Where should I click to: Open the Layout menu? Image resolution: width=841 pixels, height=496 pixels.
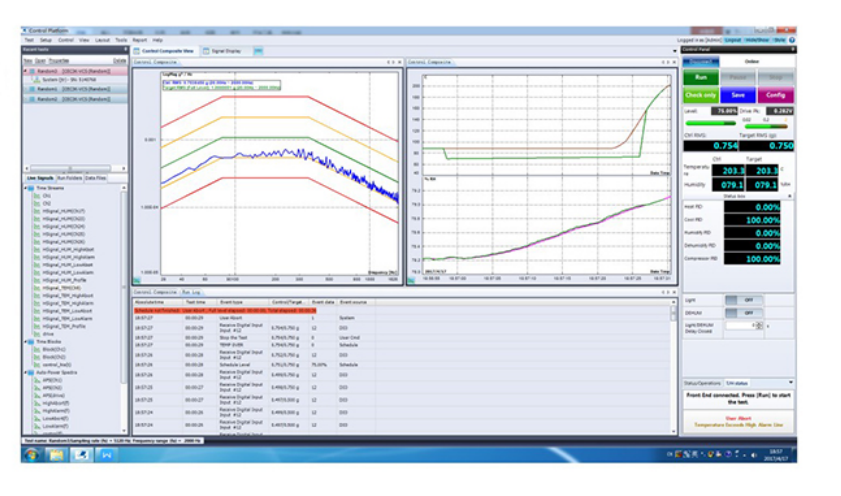[102, 40]
